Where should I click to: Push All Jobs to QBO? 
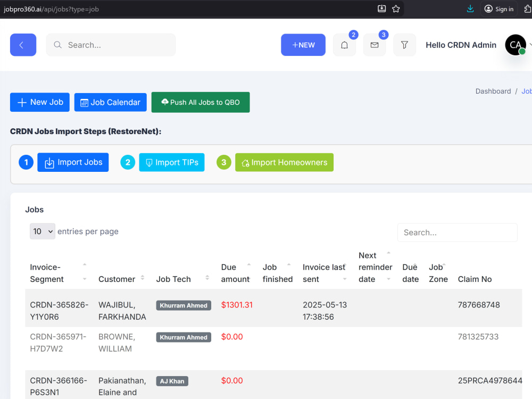click(201, 102)
